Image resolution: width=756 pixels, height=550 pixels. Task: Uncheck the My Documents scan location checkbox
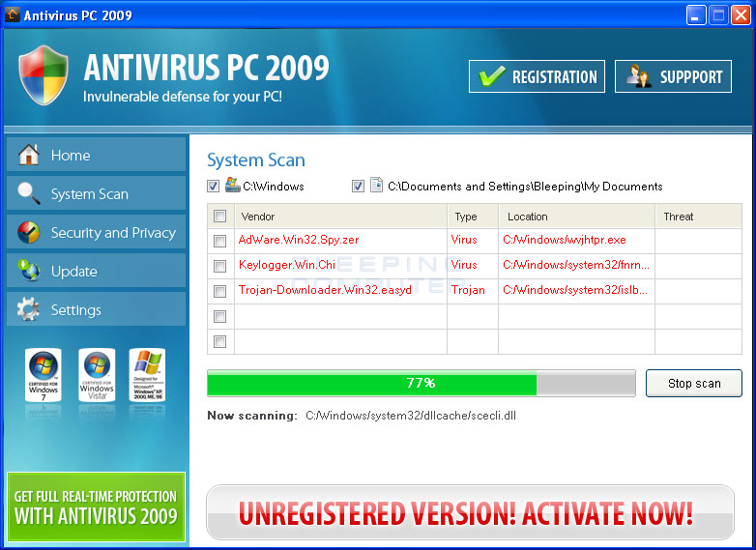pyautogui.click(x=358, y=186)
